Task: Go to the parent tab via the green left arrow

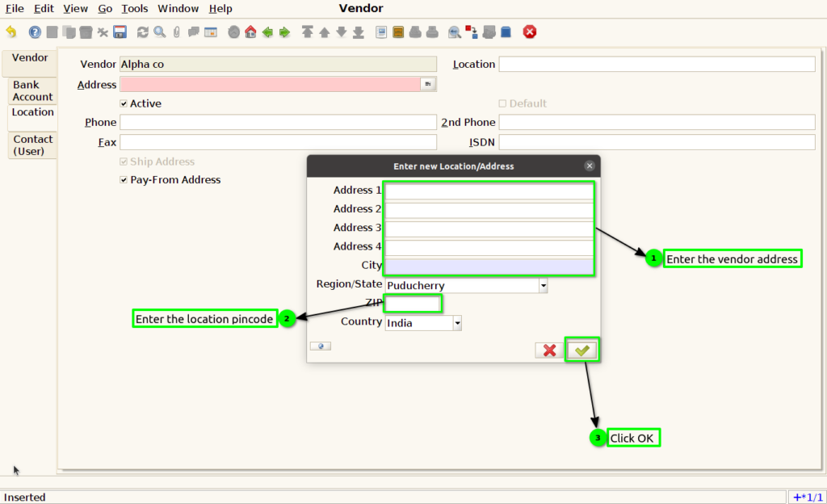Action: point(267,32)
